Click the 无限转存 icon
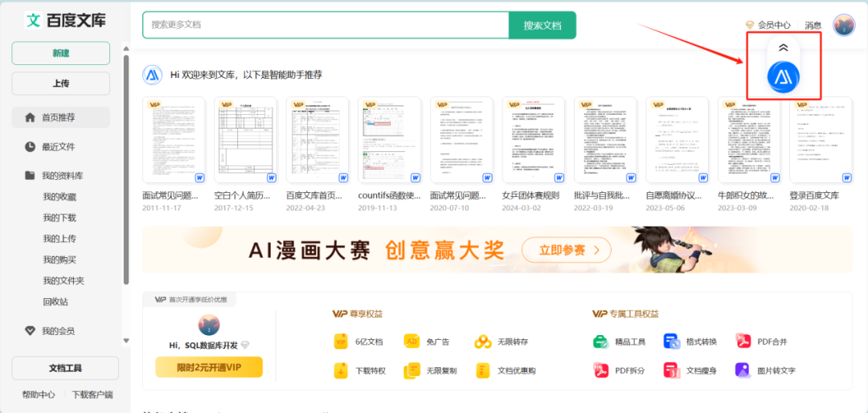 pos(483,341)
